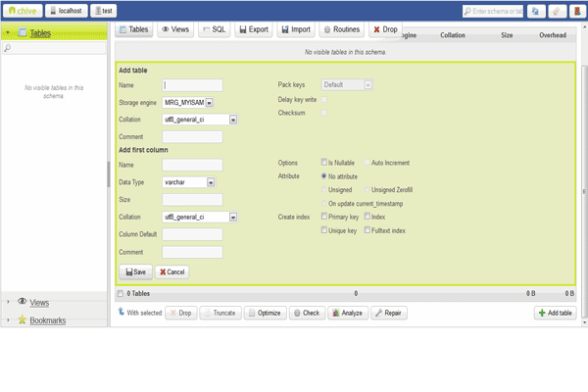Switch to the SQL tab
Image resolution: width=588 pixels, height=392 pixels.
216,30
